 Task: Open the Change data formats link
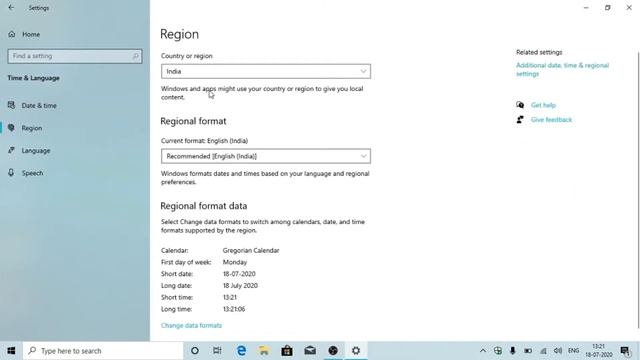pos(191,325)
